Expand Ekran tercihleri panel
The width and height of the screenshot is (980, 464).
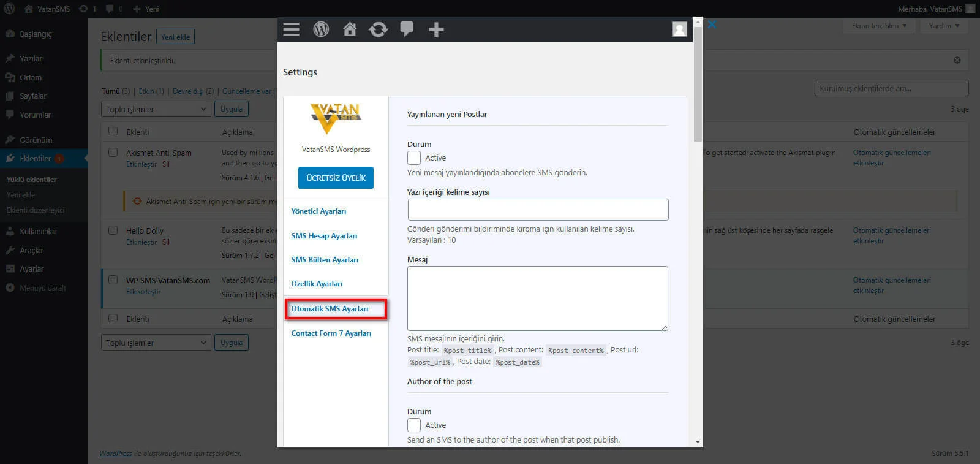880,26
